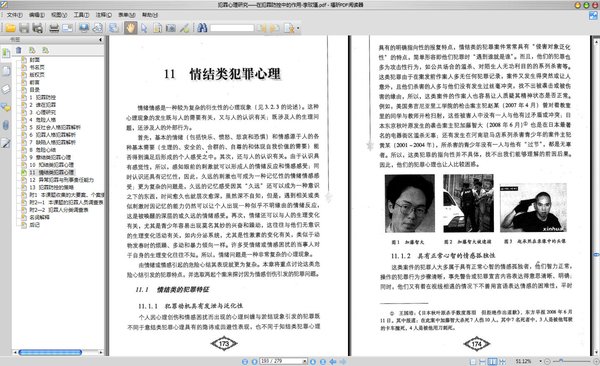Click the Save floppy disk icon
Image resolution: width=600 pixels, height=366 pixels.
tap(24, 28)
